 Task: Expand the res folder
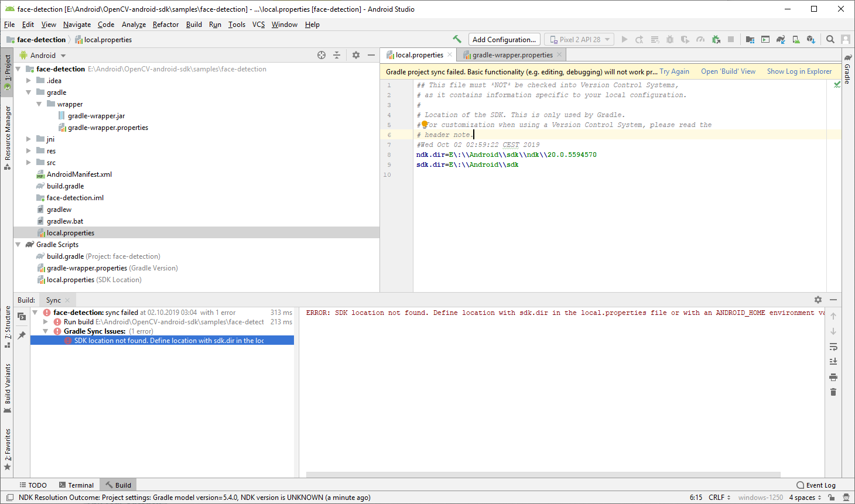[28, 151]
